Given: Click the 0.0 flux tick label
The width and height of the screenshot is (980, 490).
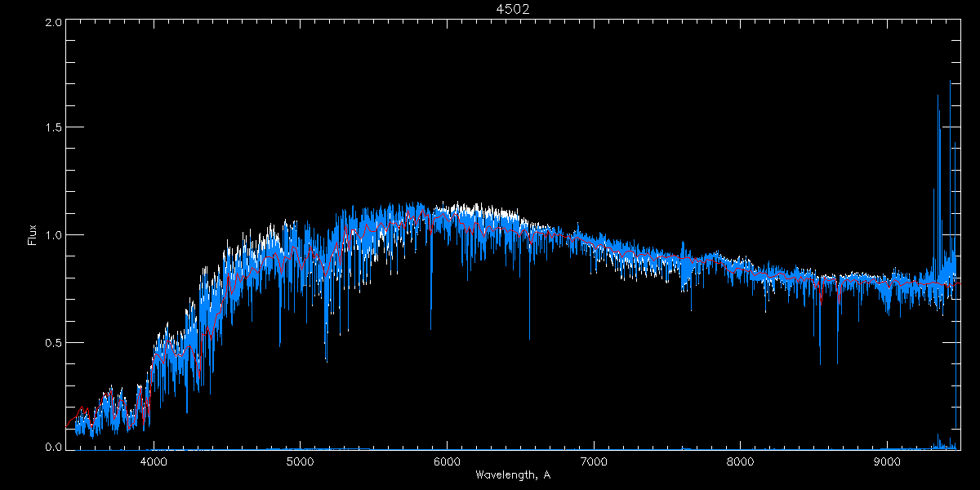Looking at the screenshot, I should tap(53, 447).
